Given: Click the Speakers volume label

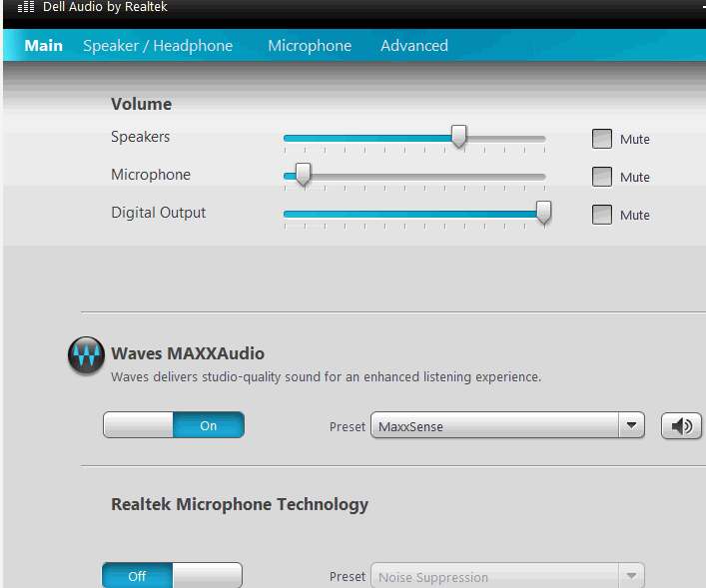Looking at the screenshot, I should pyautogui.click(x=141, y=137).
